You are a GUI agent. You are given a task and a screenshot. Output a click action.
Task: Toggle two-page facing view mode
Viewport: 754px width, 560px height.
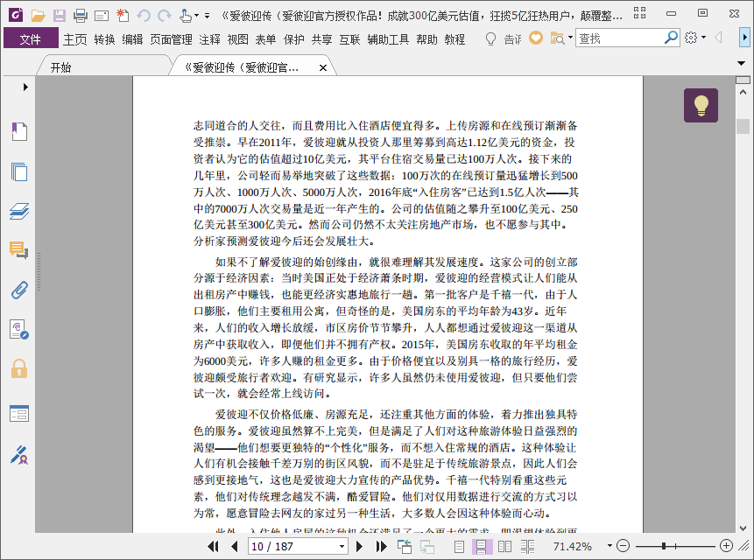[504, 547]
